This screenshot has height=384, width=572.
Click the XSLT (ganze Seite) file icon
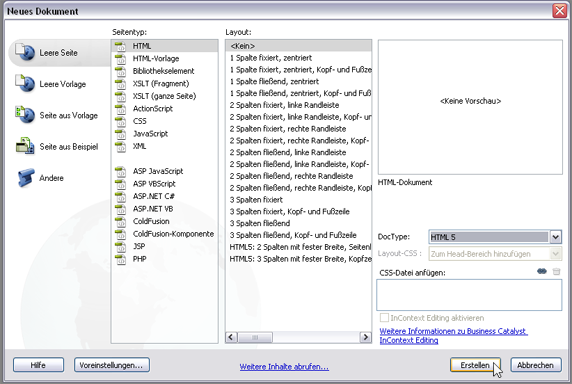tap(120, 96)
